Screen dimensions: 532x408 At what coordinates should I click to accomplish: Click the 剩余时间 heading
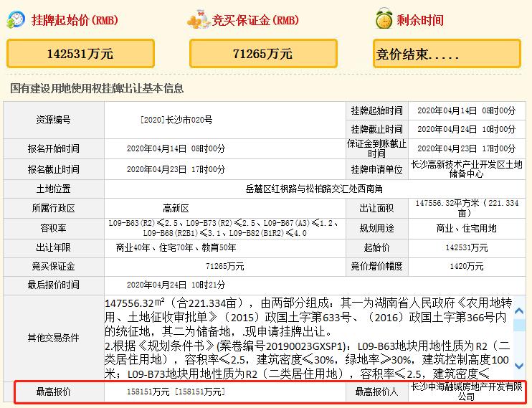pyautogui.click(x=420, y=20)
